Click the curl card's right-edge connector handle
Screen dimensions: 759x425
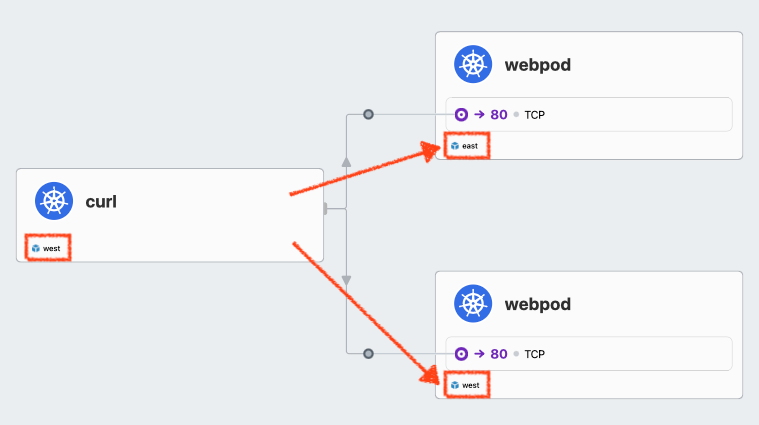click(x=325, y=209)
